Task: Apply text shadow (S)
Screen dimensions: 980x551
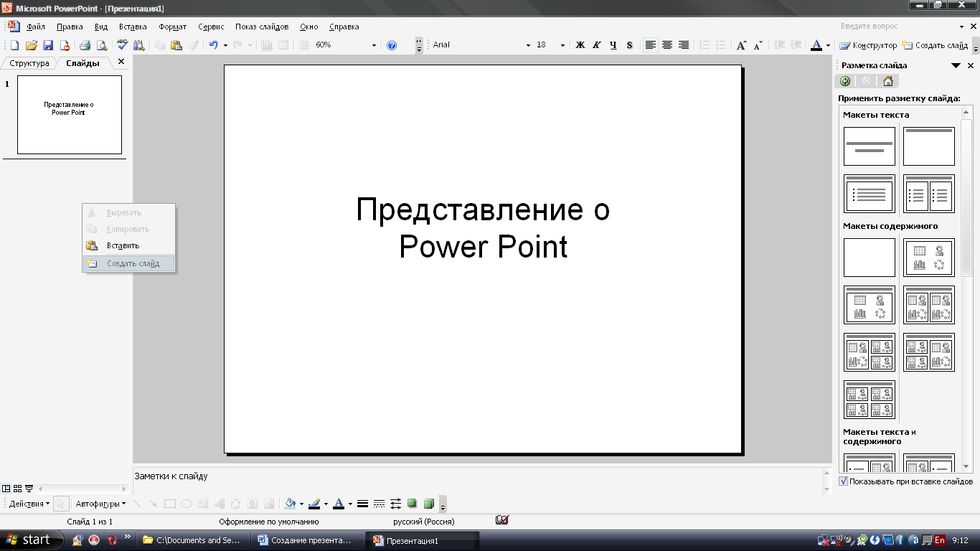Action: tap(629, 45)
